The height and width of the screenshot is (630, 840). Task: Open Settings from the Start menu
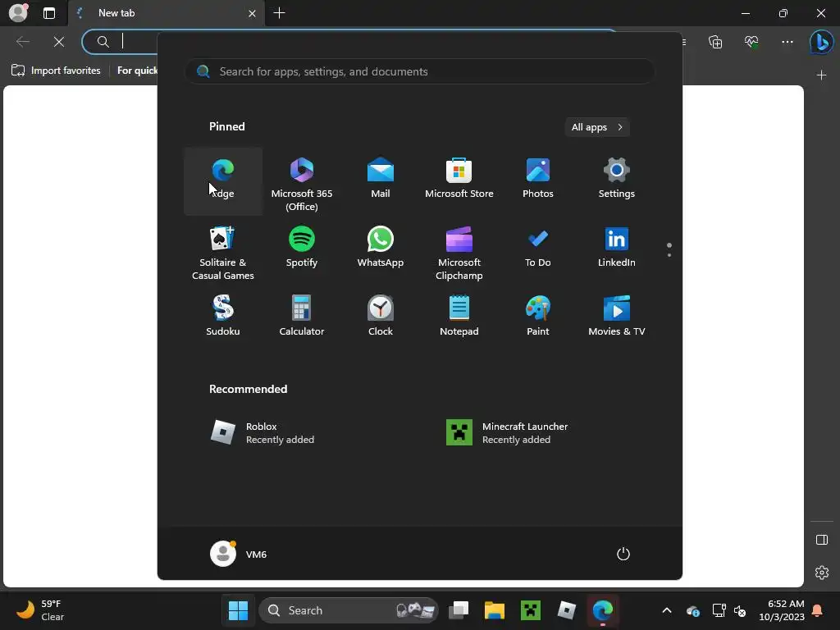pyautogui.click(x=617, y=181)
